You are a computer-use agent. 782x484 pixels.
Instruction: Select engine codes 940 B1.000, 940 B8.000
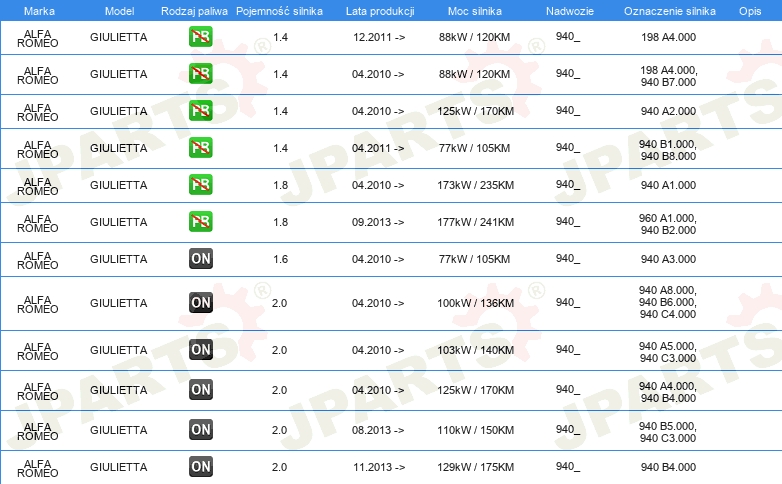point(668,150)
